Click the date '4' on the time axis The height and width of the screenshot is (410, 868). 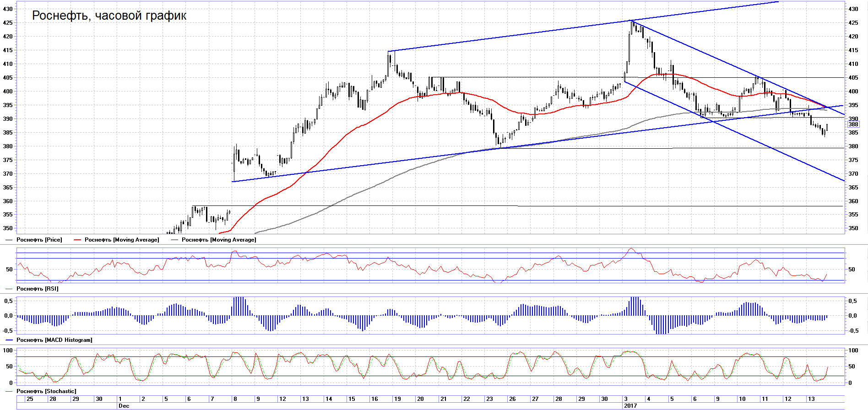[649, 399]
